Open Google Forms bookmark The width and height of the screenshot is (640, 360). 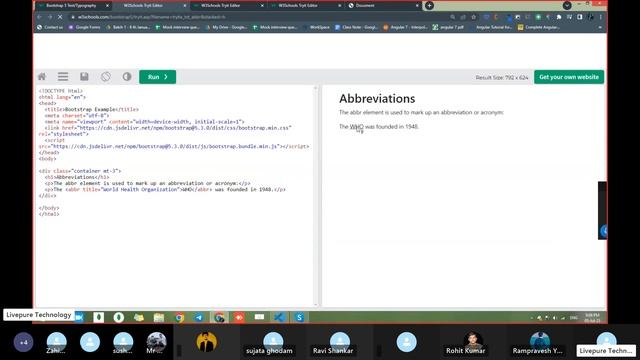(x=84, y=27)
